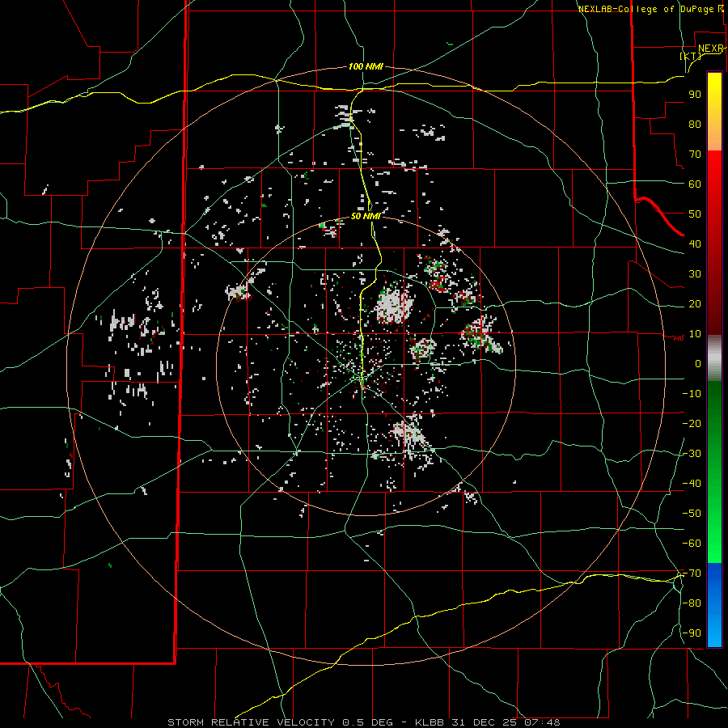Click the 80 value on the velocity scale
This screenshot has height=728, width=728.
(x=695, y=125)
